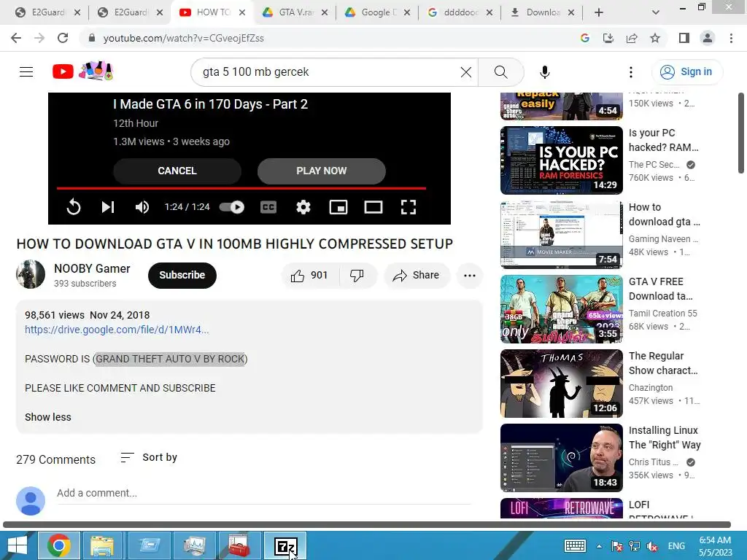Start voice search with microphone

pos(545,72)
